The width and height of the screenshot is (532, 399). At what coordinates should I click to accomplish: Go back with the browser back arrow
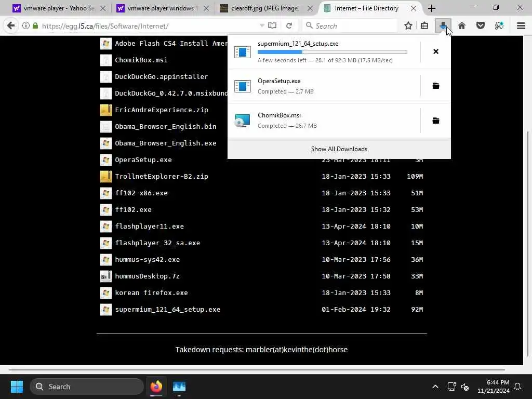(11, 26)
